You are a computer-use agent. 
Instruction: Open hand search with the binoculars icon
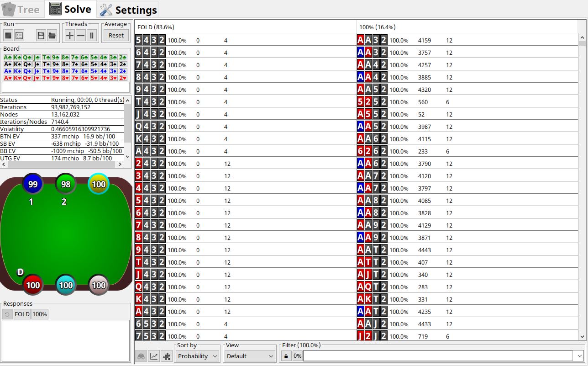coord(141,356)
